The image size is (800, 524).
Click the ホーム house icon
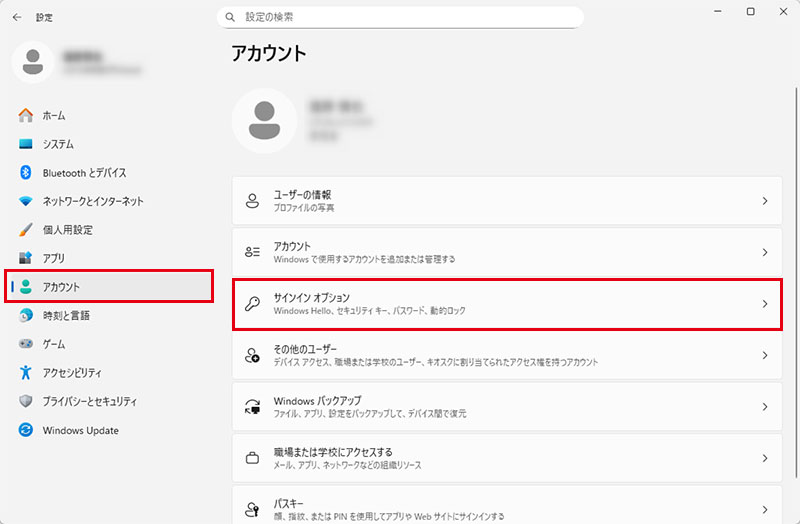(x=26, y=115)
